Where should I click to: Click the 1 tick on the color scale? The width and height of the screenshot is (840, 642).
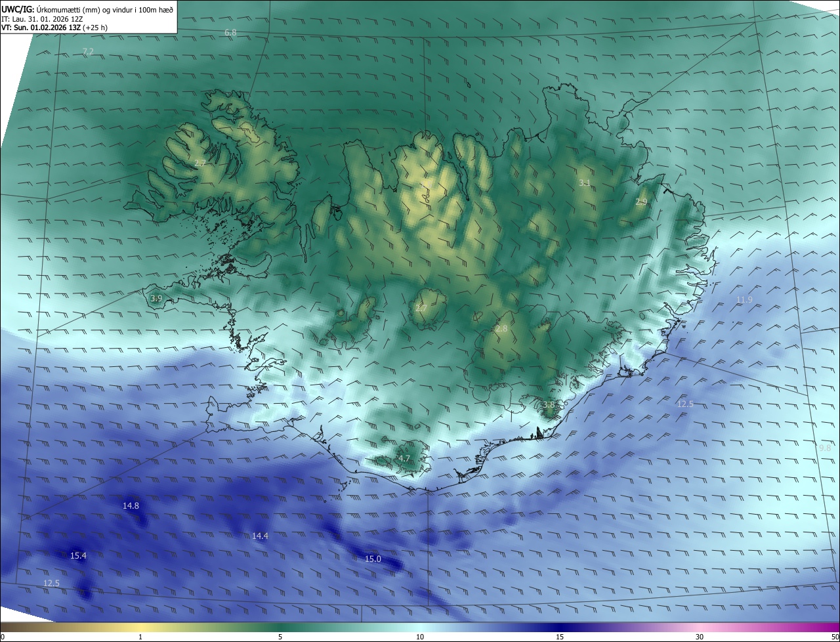click(140, 637)
